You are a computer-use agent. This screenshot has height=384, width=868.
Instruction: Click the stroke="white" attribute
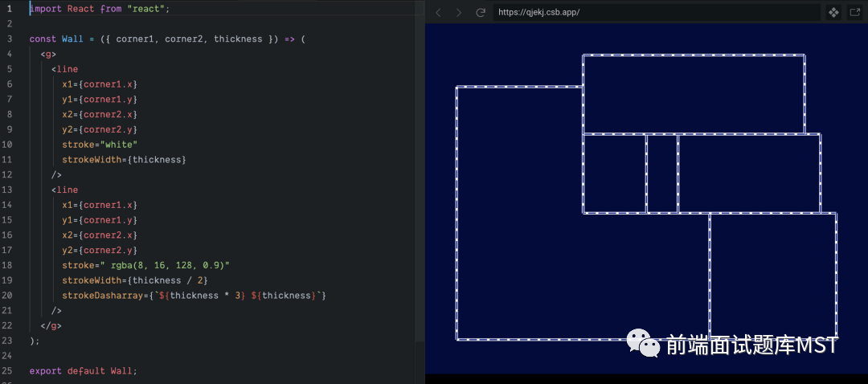point(100,145)
